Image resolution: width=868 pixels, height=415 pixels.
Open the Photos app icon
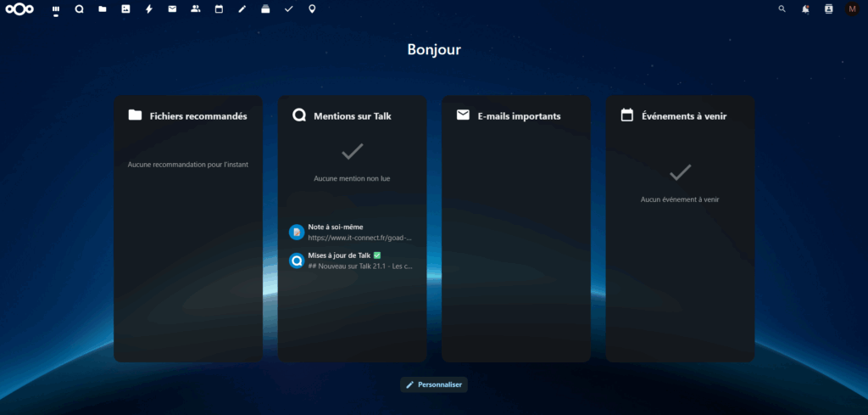(125, 9)
